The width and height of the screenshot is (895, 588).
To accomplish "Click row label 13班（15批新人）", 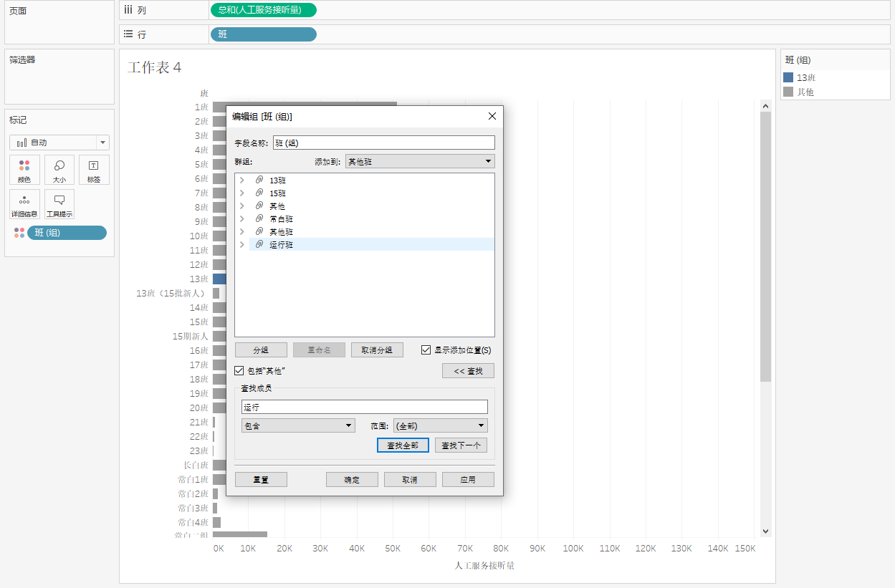I will pyautogui.click(x=172, y=293).
